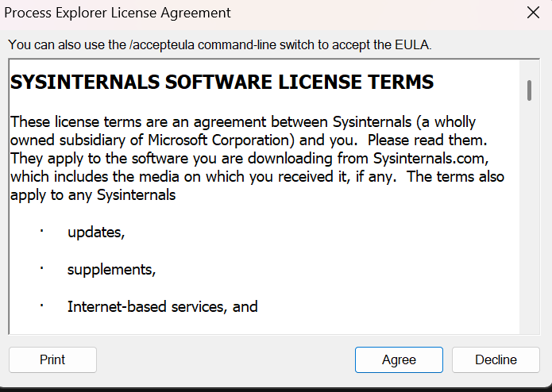Click the /accepteula command-line hint text

coord(220,44)
